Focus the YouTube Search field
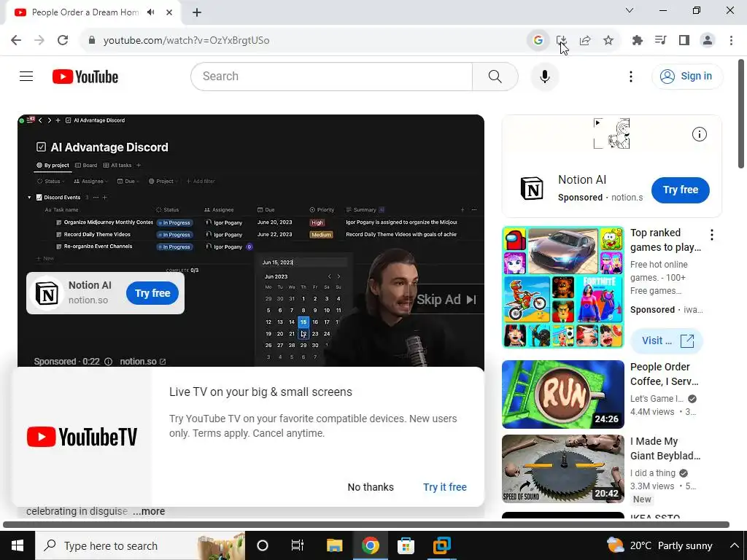The image size is (747, 560). coord(331,76)
